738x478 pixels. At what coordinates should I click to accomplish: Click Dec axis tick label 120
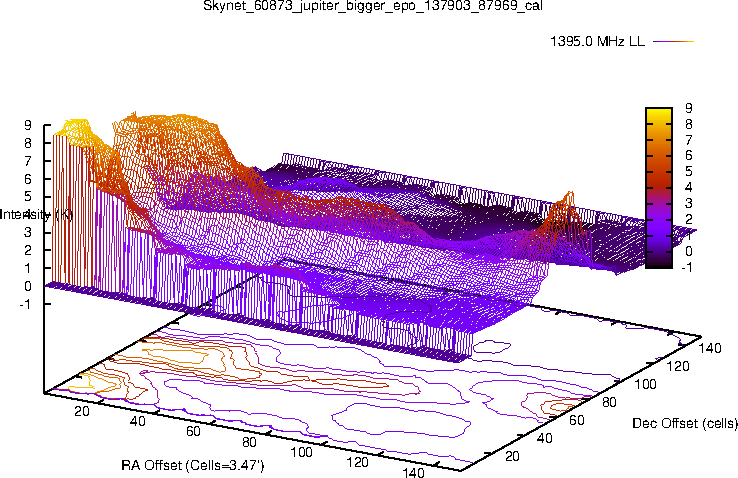(x=678, y=366)
